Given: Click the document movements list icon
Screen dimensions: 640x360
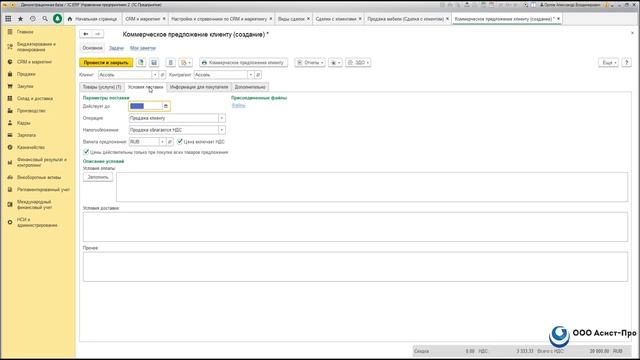Looking at the screenshot, I should click(x=171, y=62).
